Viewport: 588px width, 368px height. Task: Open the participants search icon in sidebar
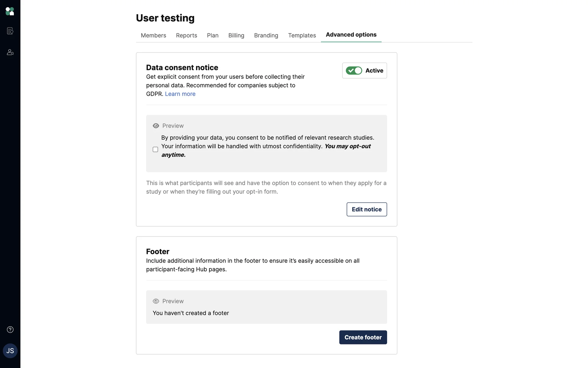click(x=10, y=52)
